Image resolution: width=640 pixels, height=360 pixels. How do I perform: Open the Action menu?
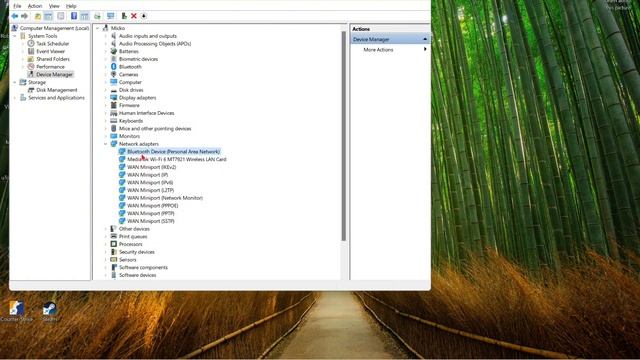point(35,6)
